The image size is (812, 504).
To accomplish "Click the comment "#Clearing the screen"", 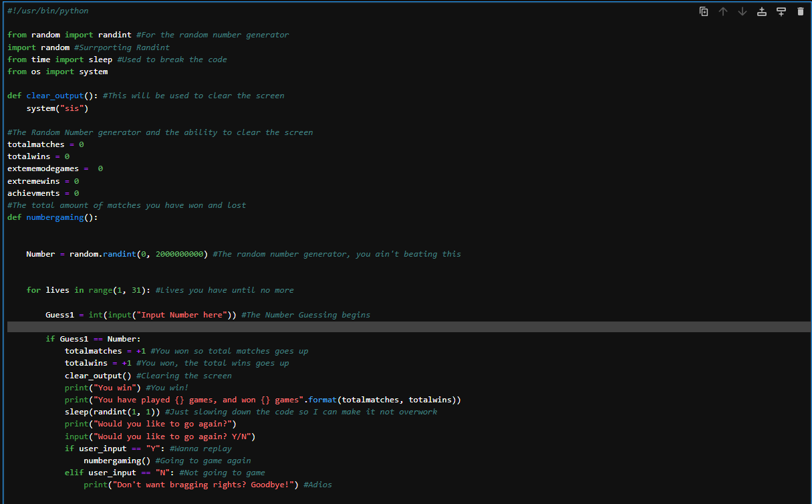I will pyautogui.click(x=184, y=376).
